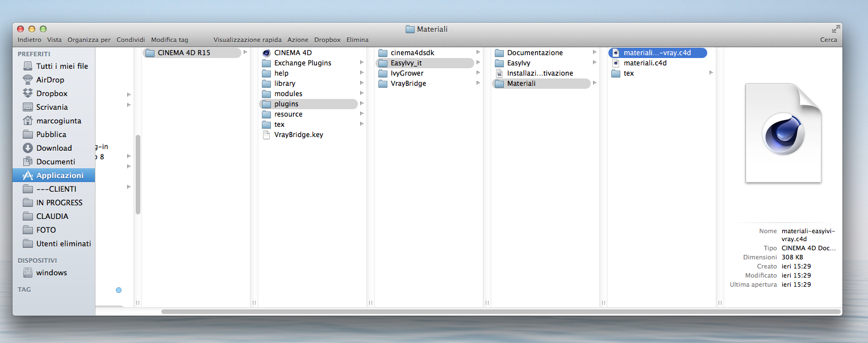Click the materiali-easyivi-vray.c4d name in the preview
The height and width of the screenshot is (343, 868).
coord(808,235)
